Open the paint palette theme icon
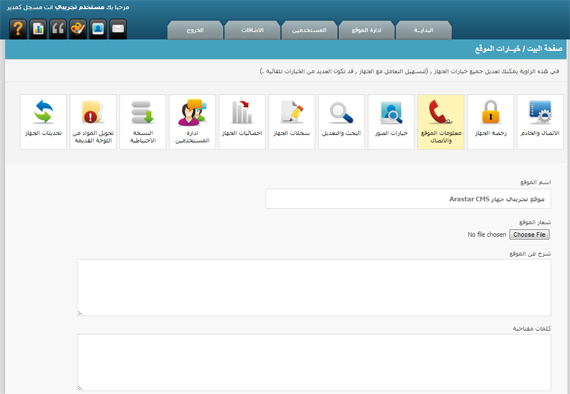 tap(78, 29)
